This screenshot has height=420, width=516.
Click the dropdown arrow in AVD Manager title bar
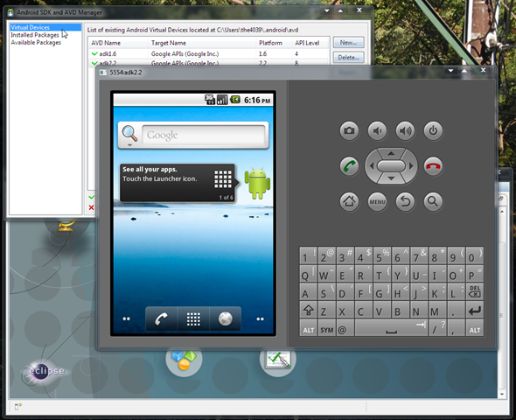(x=327, y=10)
